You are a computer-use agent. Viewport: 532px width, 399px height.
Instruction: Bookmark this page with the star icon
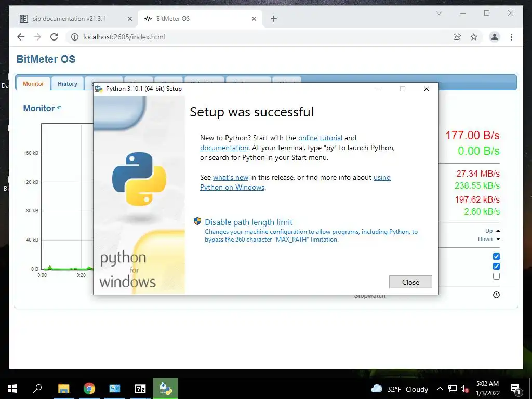click(x=474, y=37)
